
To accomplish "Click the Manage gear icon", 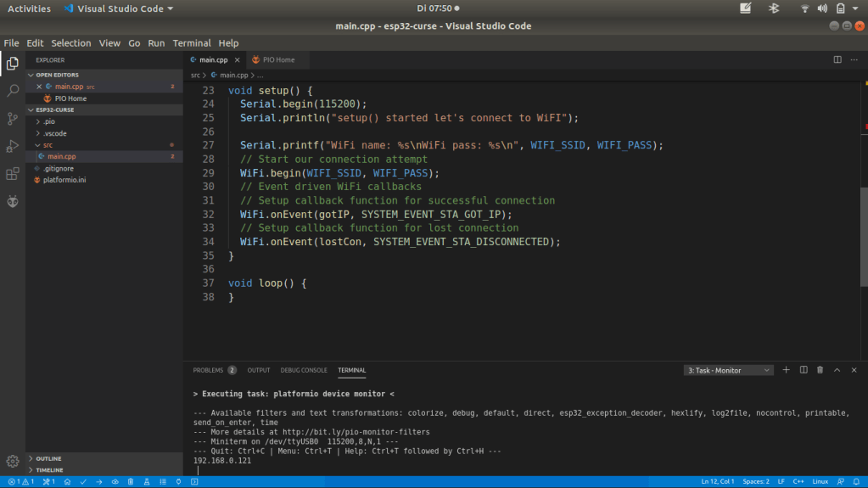I will click(13, 461).
